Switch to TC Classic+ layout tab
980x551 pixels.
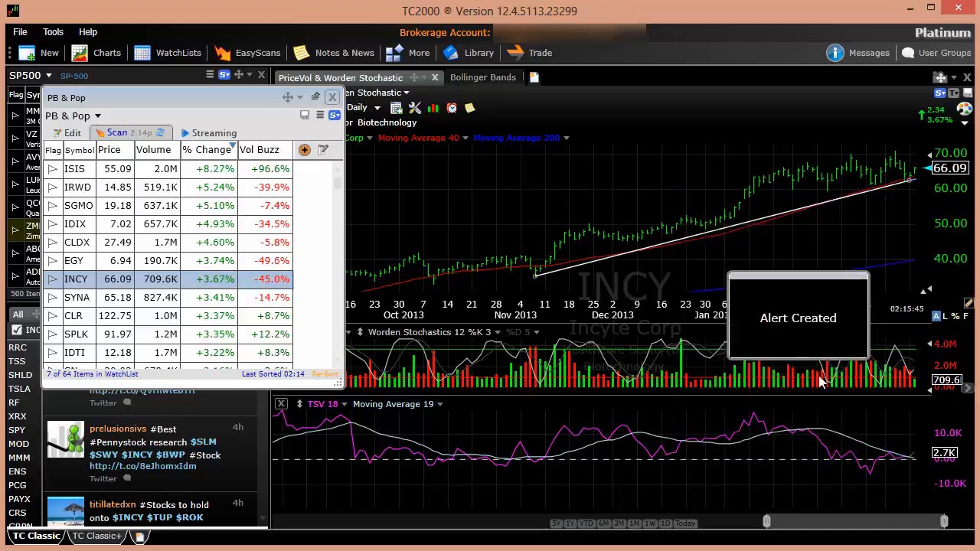click(96, 536)
